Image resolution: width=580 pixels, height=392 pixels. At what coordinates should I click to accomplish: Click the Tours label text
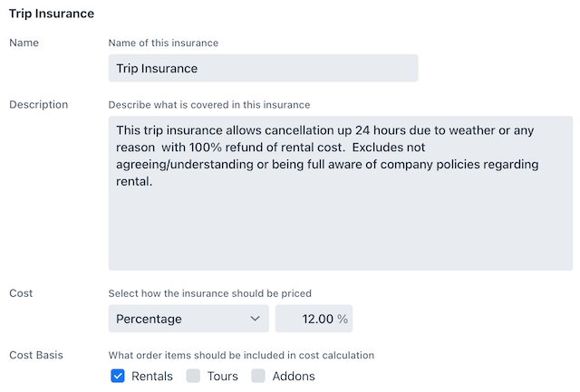coord(222,376)
